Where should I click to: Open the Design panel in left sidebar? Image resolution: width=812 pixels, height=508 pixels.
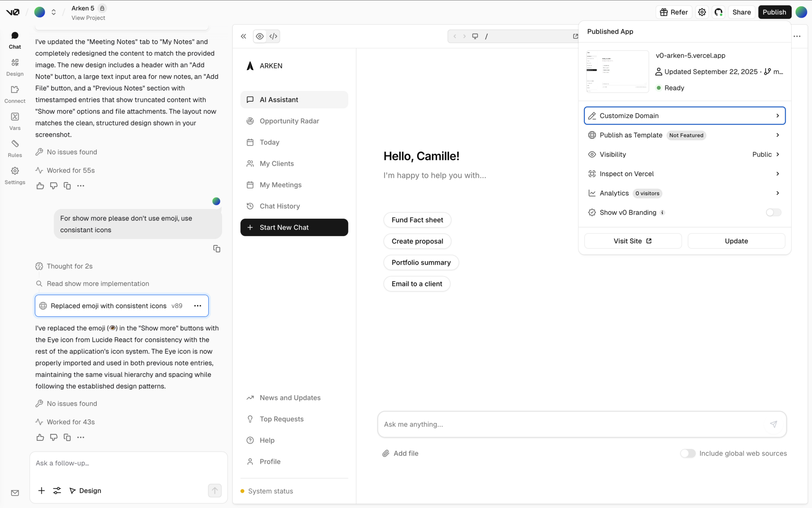point(15,67)
